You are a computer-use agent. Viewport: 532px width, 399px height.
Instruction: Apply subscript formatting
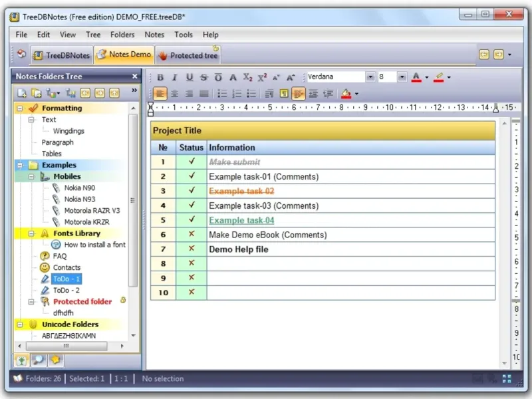pyautogui.click(x=247, y=77)
